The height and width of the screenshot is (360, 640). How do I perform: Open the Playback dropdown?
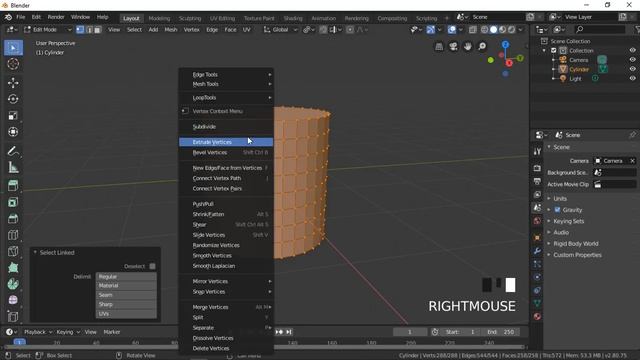pyautogui.click(x=38, y=332)
